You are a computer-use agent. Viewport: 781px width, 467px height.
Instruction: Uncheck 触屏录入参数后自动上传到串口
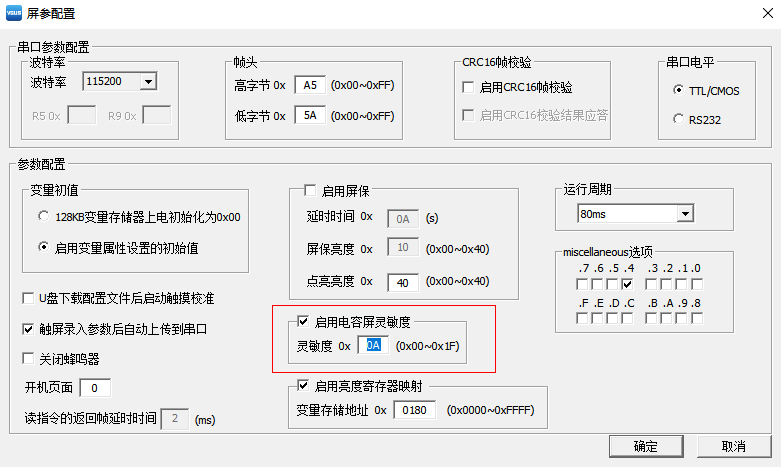pos(29,328)
